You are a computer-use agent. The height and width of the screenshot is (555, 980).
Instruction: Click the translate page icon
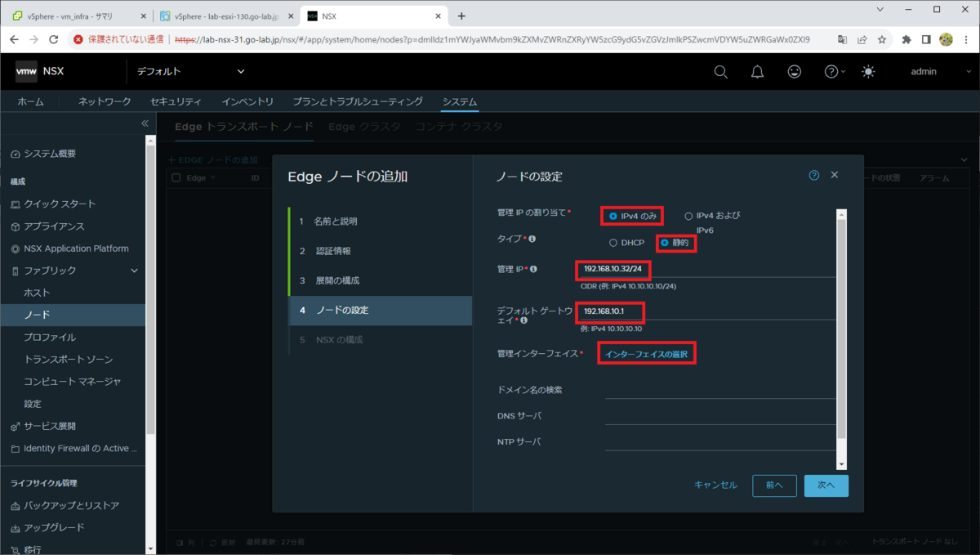(843, 39)
